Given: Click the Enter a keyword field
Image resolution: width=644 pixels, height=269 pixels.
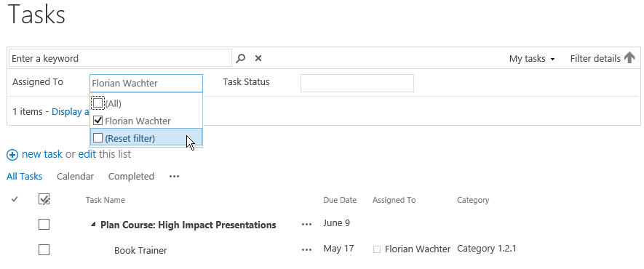Looking at the screenshot, I should [x=120, y=58].
